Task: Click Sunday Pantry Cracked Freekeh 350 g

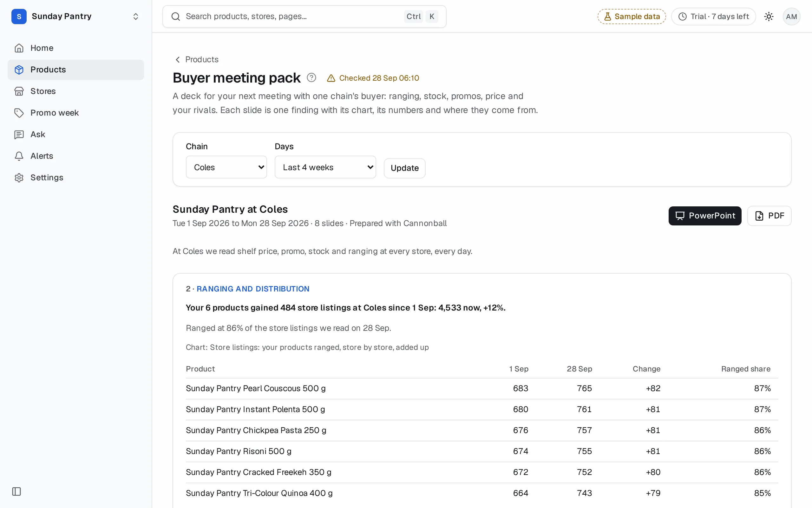Action: point(259,472)
